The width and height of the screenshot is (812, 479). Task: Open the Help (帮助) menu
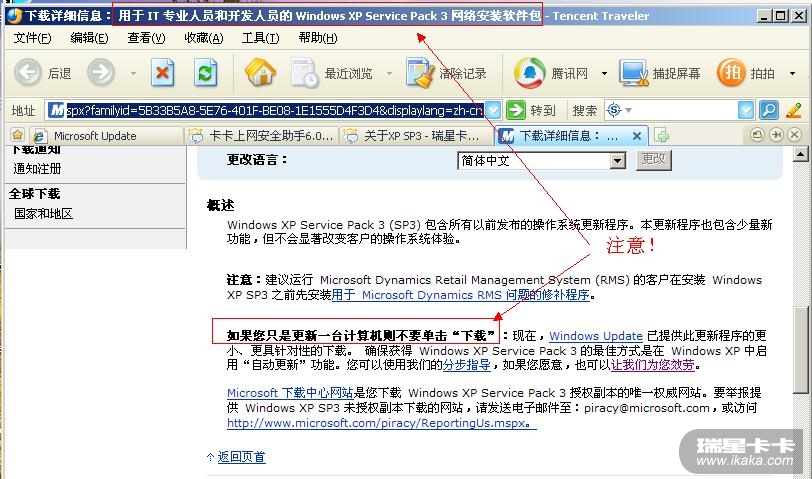point(318,38)
